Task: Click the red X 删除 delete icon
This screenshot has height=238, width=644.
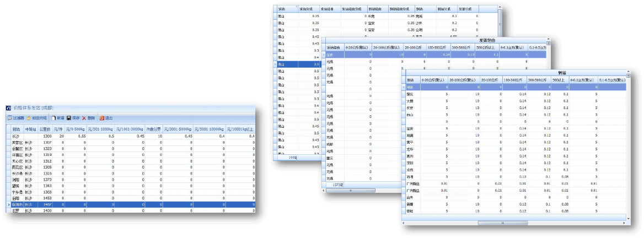Action: coord(84,118)
